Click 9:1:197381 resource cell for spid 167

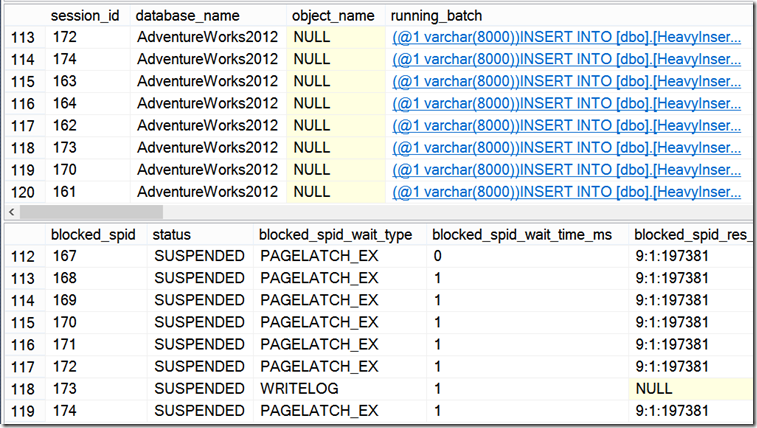(692, 256)
